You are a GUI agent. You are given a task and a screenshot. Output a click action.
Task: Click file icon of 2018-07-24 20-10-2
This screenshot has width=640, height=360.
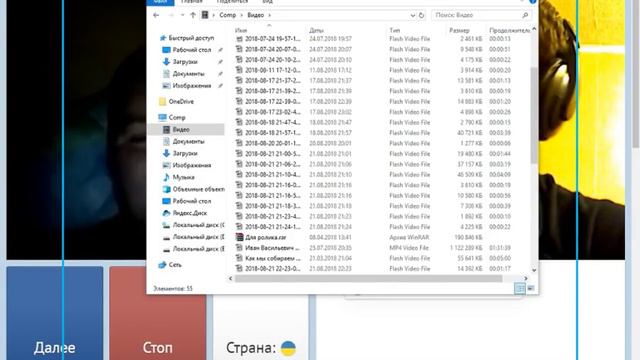(x=239, y=60)
